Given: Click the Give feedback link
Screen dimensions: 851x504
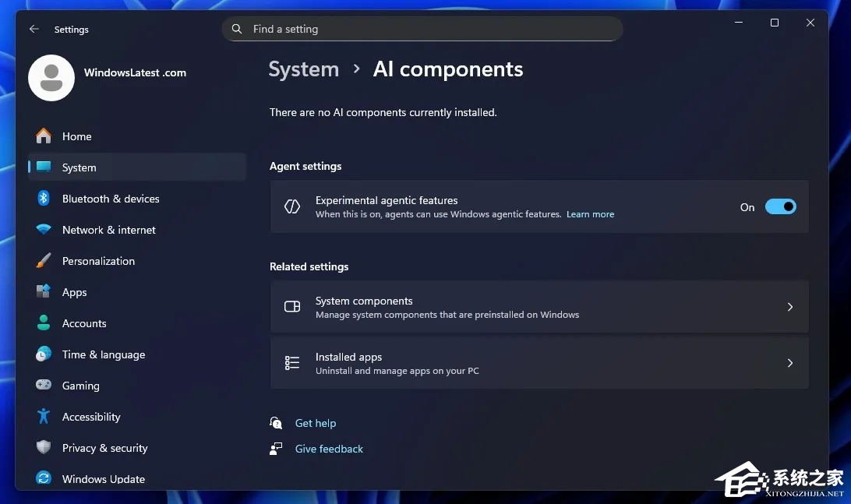Looking at the screenshot, I should (x=329, y=449).
